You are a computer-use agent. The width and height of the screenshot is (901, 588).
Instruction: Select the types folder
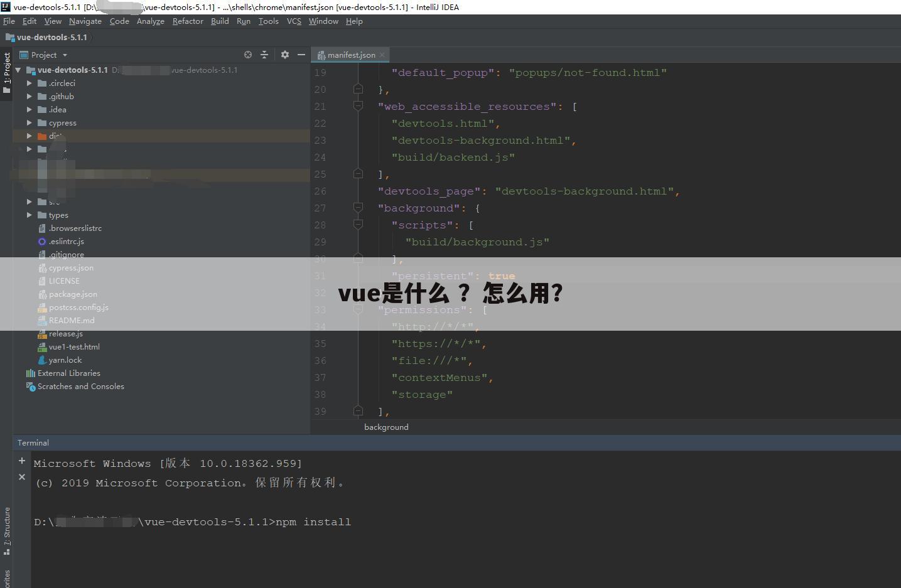58,215
